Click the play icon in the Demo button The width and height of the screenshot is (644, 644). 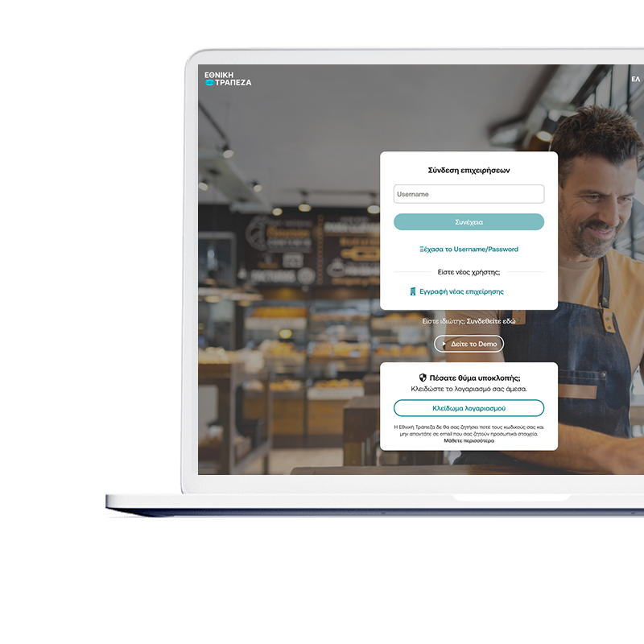(444, 344)
